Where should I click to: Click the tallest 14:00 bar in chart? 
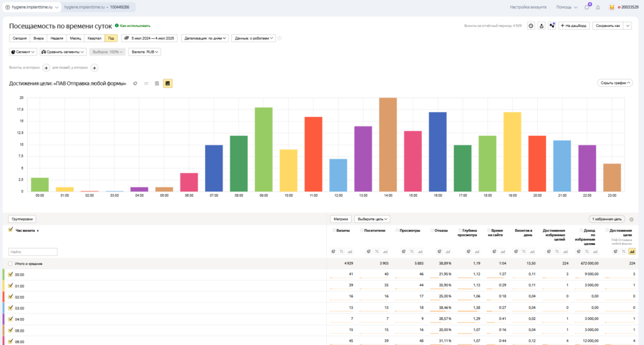click(x=388, y=145)
